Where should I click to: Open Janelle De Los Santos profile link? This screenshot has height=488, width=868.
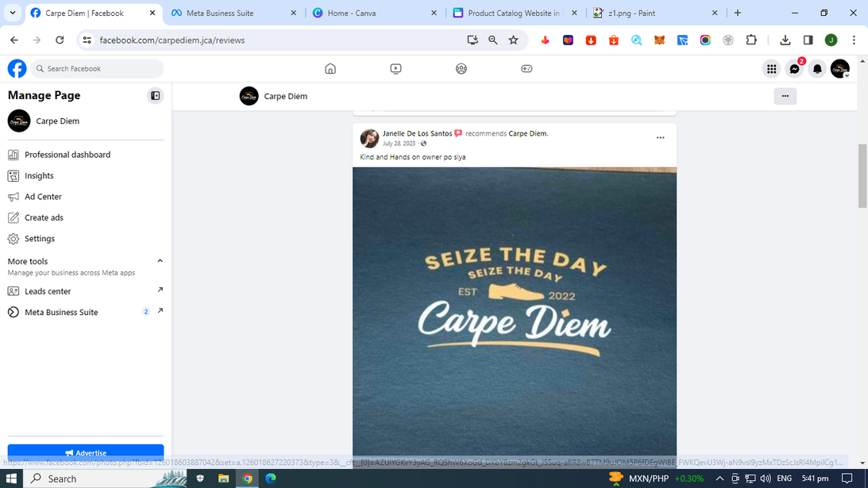(x=417, y=133)
